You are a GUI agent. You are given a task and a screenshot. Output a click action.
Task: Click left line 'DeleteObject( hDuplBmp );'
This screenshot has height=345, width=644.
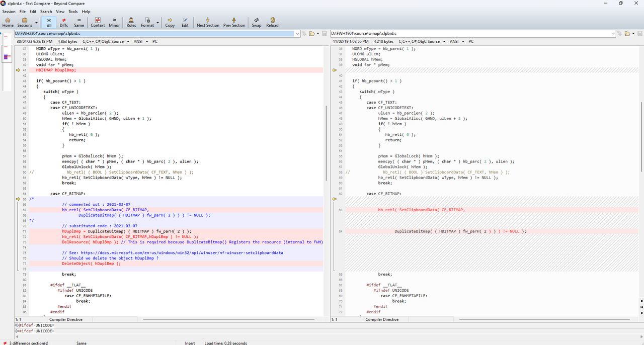[x=91, y=264]
